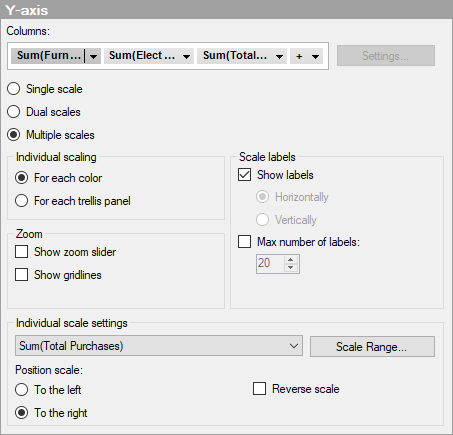The width and height of the screenshot is (453, 435).
Task: Select Vertically label orientation
Action: point(262,219)
